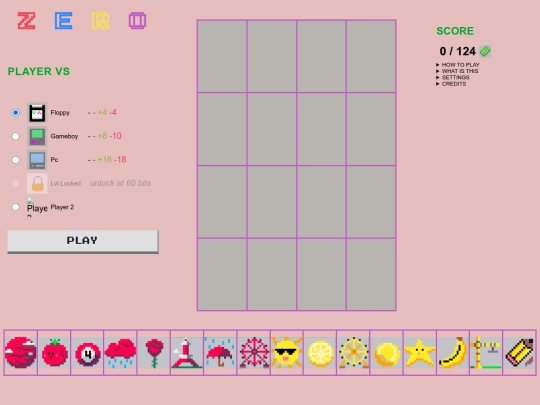Choose the lemon slice card
Image resolution: width=540 pixels, height=405 pixels.
[x=320, y=353]
